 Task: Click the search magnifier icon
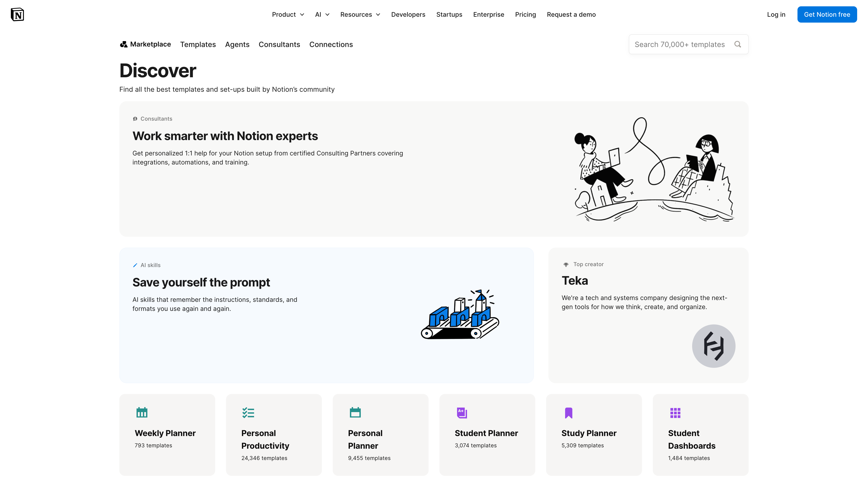click(738, 44)
